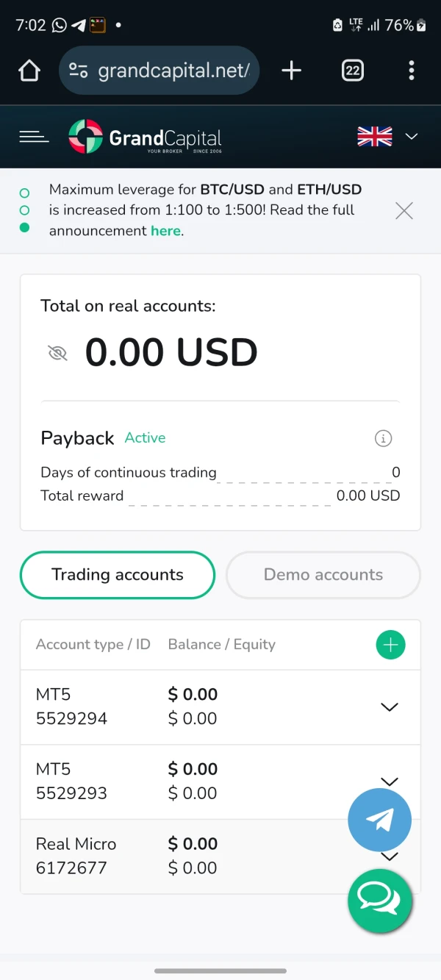Open the browser three-dot menu
This screenshot has width=441, height=980.
[x=411, y=71]
